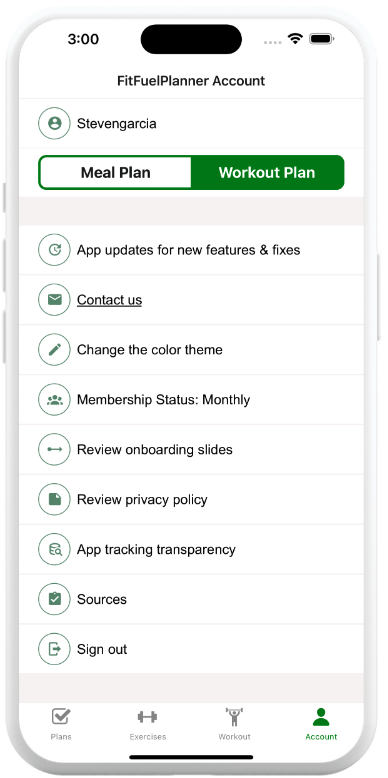Tap the membership group icon
Image resolution: width=388 pixels, height=778 pixels.
click(x=55, y=399)
